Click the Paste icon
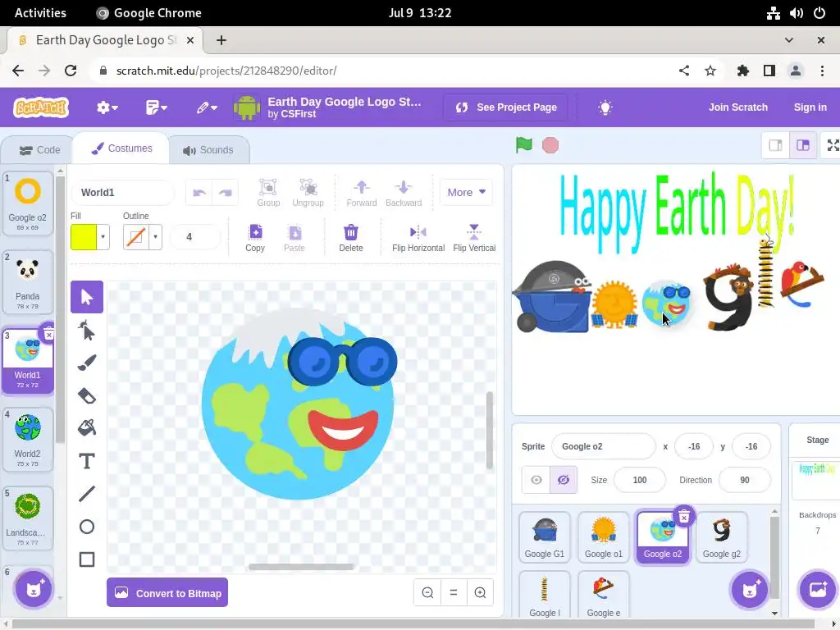 tap(294, 238)
